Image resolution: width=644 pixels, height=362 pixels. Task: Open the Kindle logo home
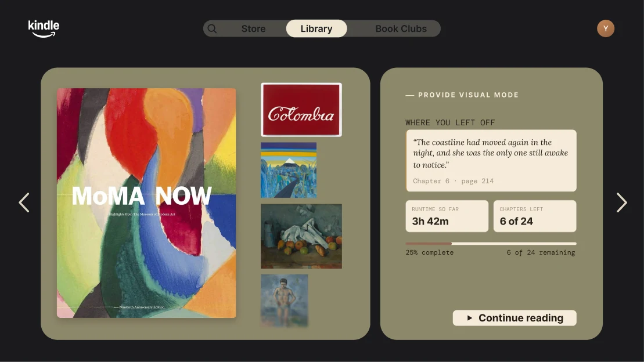coord(44,29)
